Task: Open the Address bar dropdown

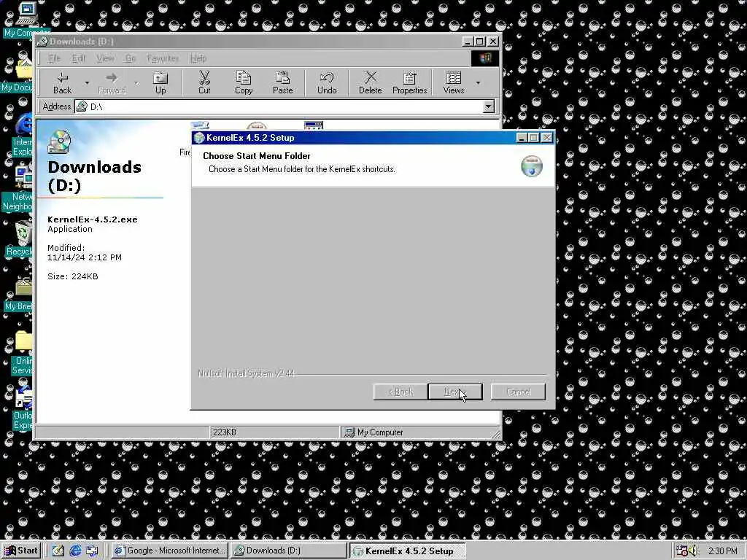Action: (x=488, y=106)
